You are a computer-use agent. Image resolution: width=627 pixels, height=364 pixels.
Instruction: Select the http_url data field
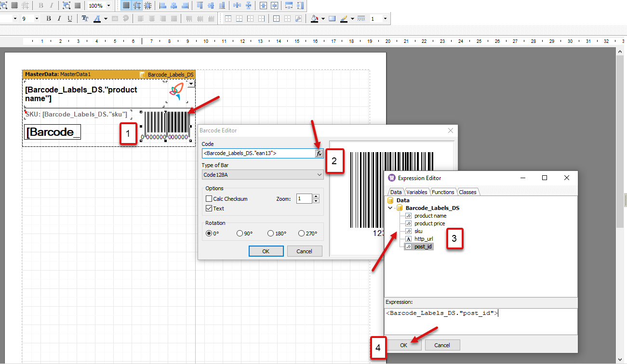423,239
